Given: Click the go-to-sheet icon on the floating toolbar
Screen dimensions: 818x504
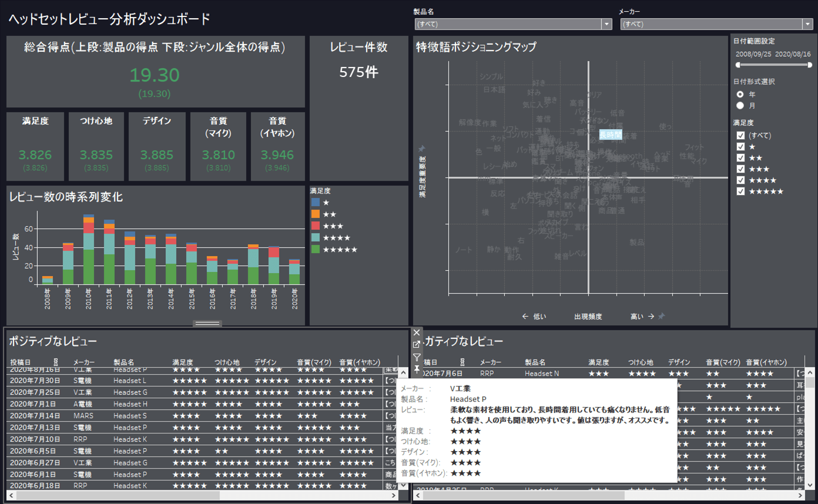Looking at the screenshot, I should [x=417, y=345].
